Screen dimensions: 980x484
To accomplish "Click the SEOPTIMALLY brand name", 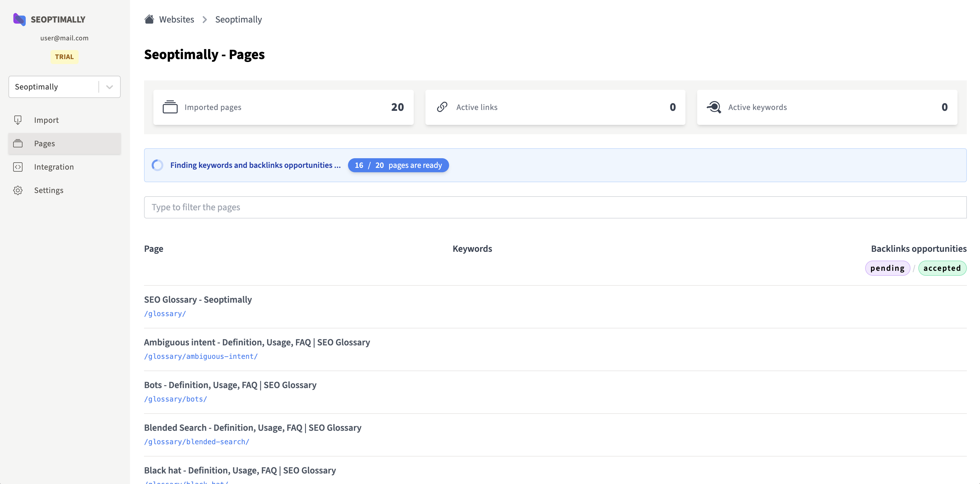I will click(x=58, y=19).
